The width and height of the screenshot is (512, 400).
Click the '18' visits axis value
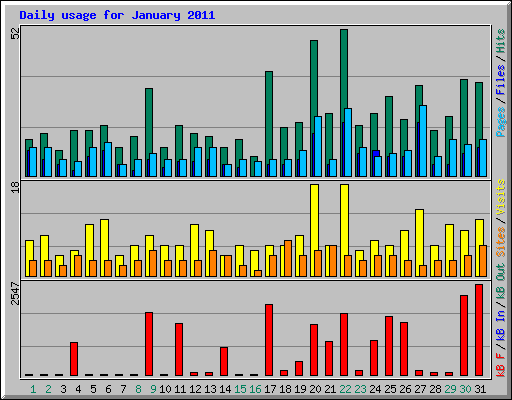[15, 187]
